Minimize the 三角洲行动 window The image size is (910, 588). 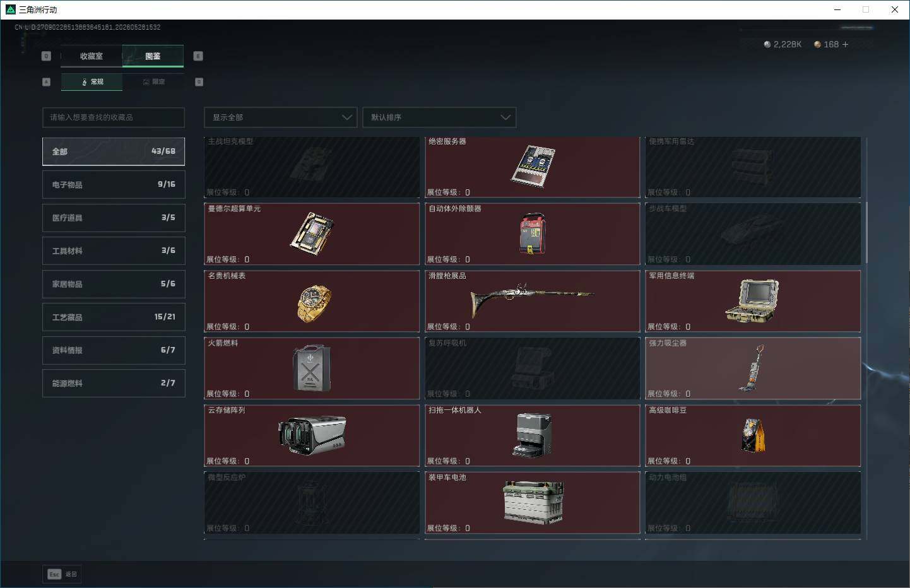pos(837,9)
